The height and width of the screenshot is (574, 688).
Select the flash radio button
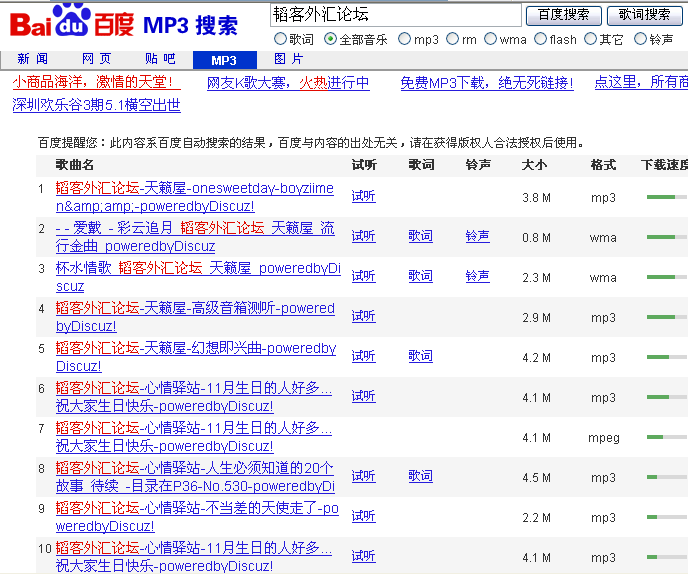pyautogui.click(x=540, y=39)
